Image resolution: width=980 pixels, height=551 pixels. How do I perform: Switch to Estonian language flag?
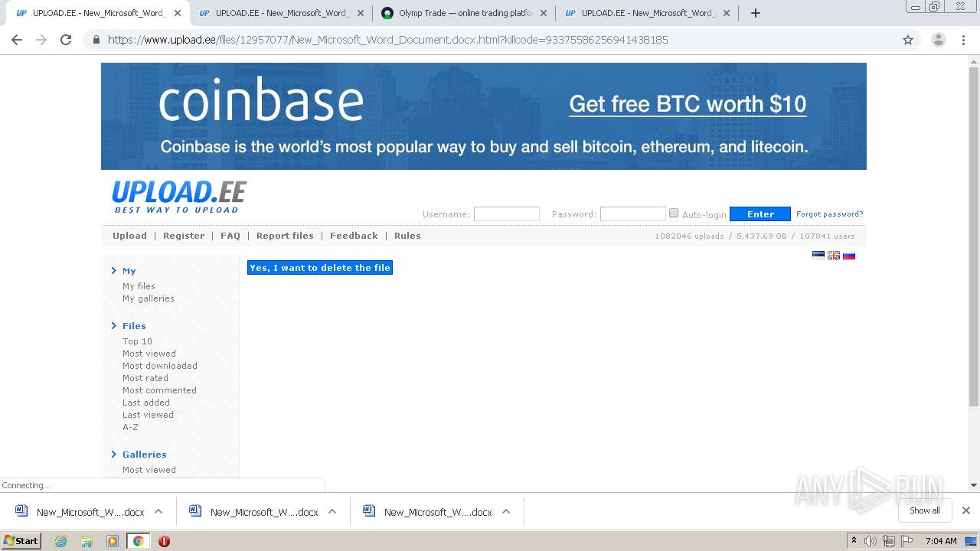coord(818,256)
